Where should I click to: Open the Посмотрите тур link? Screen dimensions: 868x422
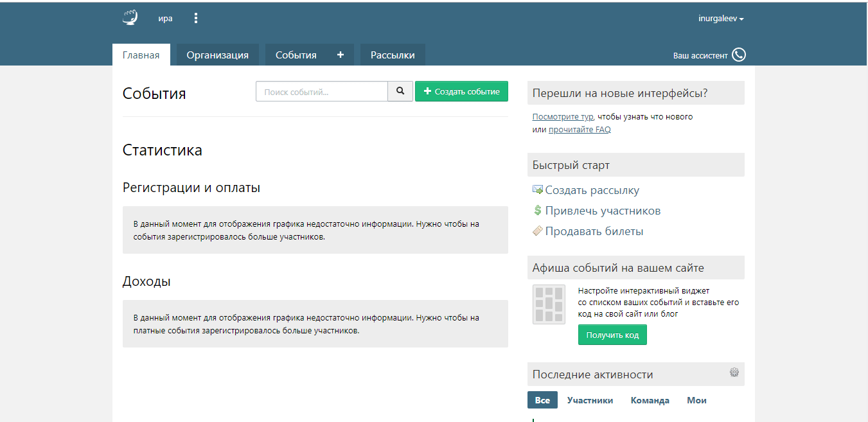563,117
